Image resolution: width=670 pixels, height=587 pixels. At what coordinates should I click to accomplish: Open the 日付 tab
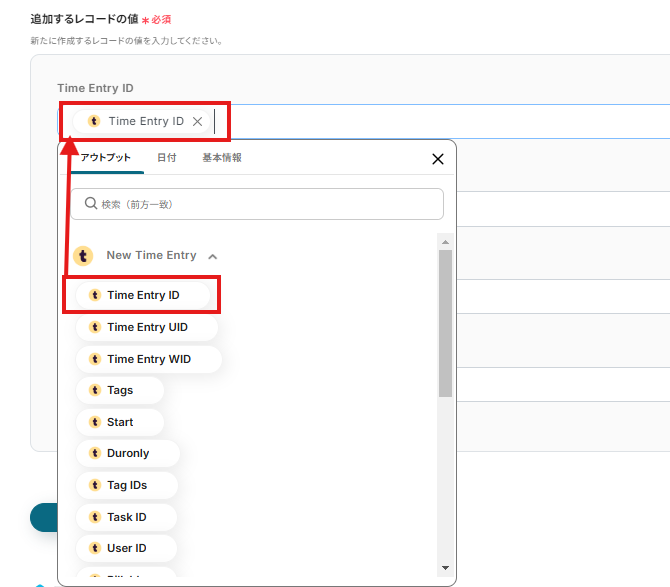[x=167, y=158]
